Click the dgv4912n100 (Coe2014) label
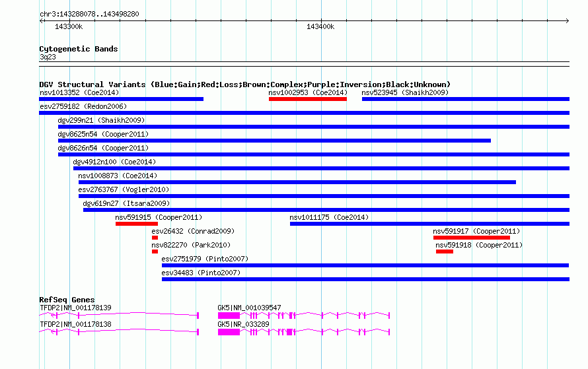Screen dimensions: 588x369 point(114,162)
